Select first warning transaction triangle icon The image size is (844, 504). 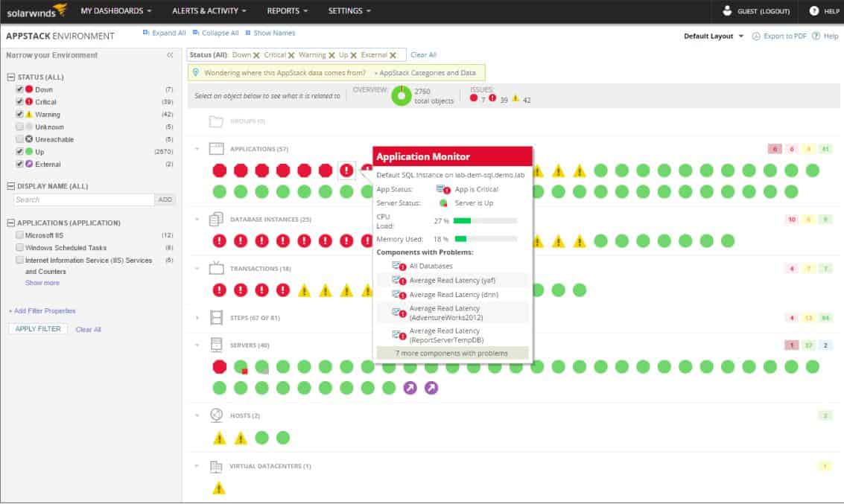click(x=304, y=290)
